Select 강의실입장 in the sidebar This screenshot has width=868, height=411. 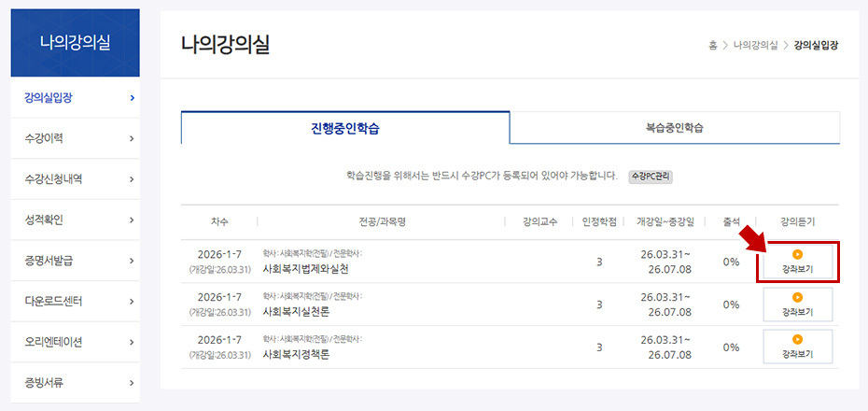click(49, 97)
